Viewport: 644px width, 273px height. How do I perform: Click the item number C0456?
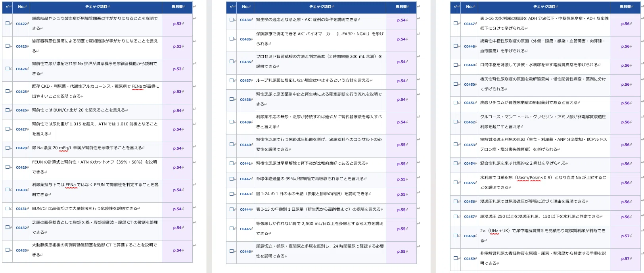[469, 202]
